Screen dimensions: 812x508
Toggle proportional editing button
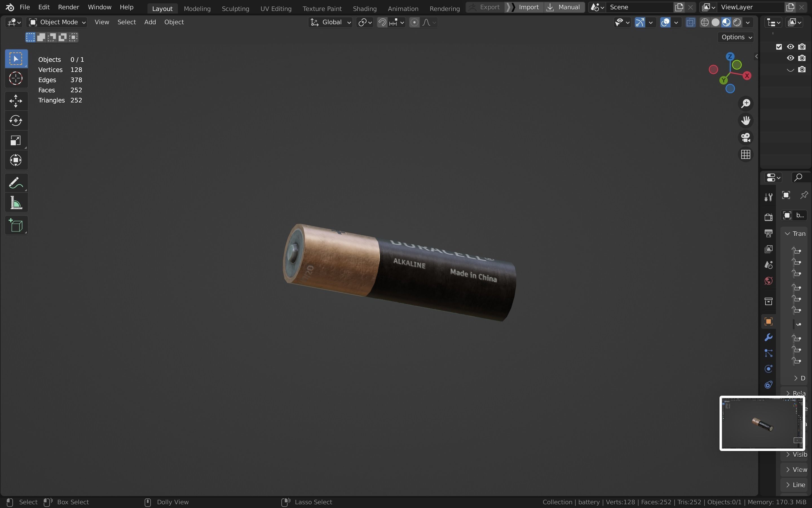click(x=414, y=23)
